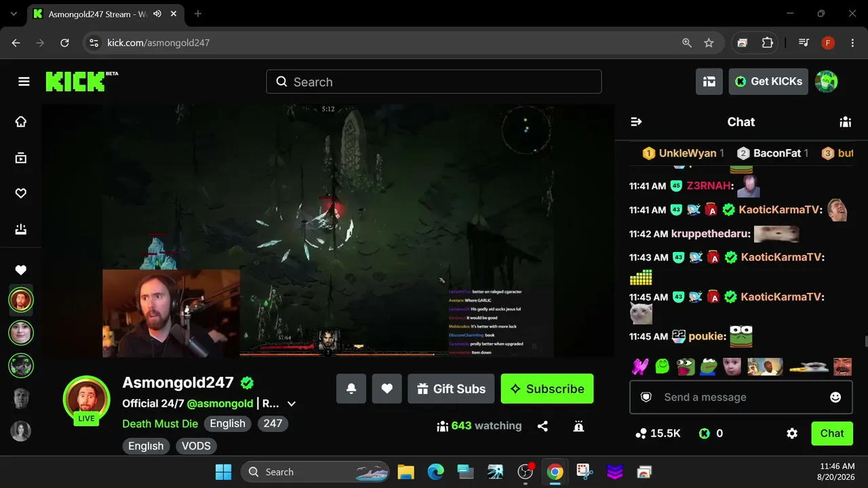Open the Windows Start menu
This screenshot has width=868, height=488.
click(223, 472)
